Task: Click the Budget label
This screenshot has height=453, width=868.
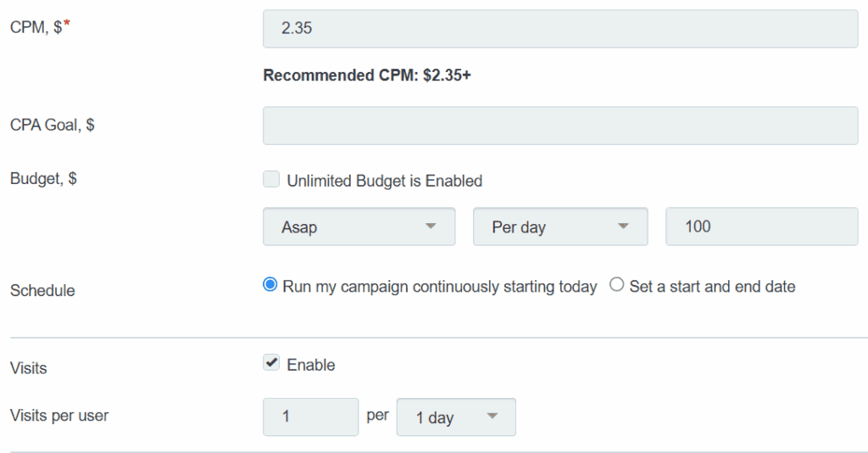Action: tap(43, 179)
